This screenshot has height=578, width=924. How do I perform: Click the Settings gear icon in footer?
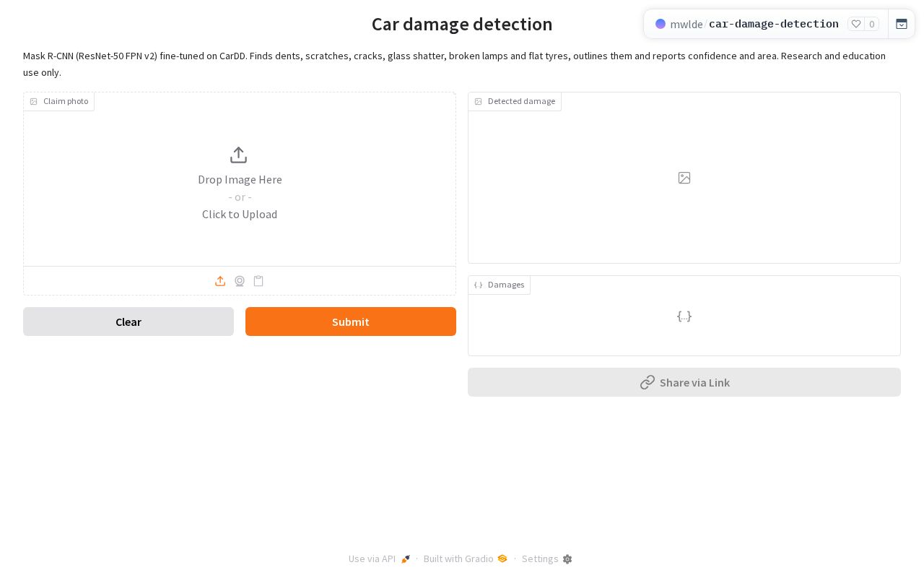(567, 559)
